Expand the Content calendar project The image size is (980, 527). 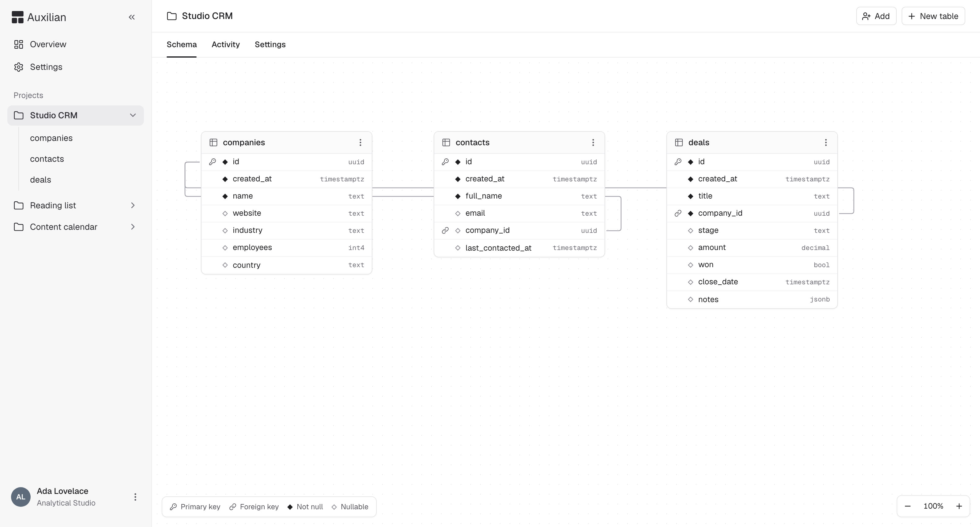[x=133, y=227]
